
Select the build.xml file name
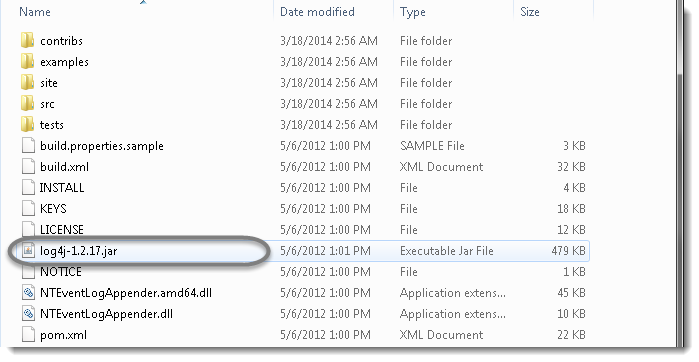tap(64, 167)
